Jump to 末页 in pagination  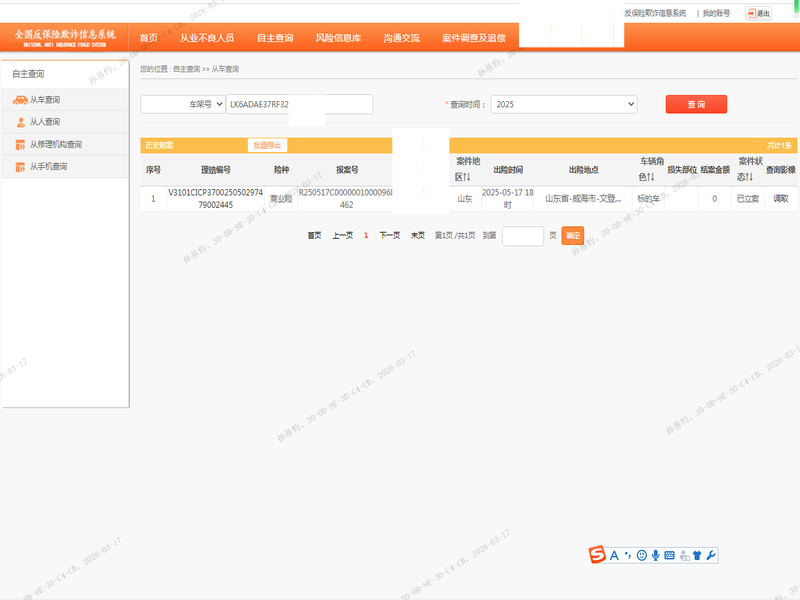pyautogui.click(x=418, y=235)
